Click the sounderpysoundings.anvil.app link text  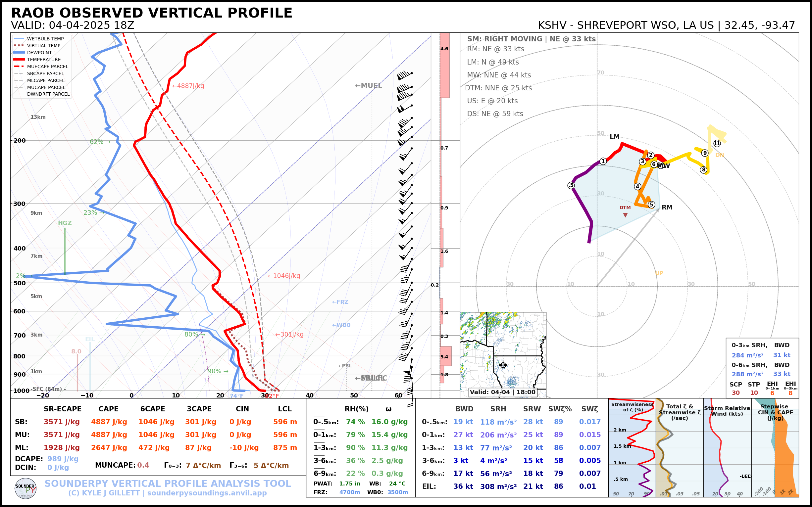click(207, 493)
